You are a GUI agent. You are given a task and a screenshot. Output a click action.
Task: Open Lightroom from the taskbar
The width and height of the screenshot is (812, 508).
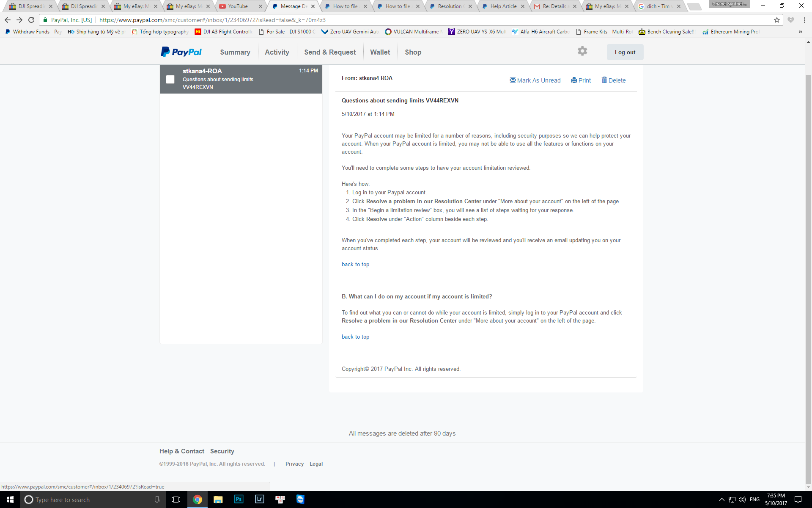259,500
